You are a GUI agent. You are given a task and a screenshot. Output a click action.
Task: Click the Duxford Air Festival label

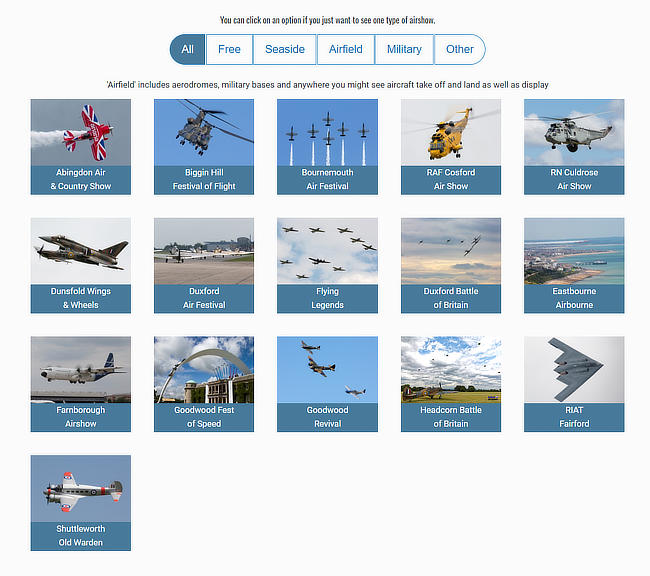tap(204, 298)
